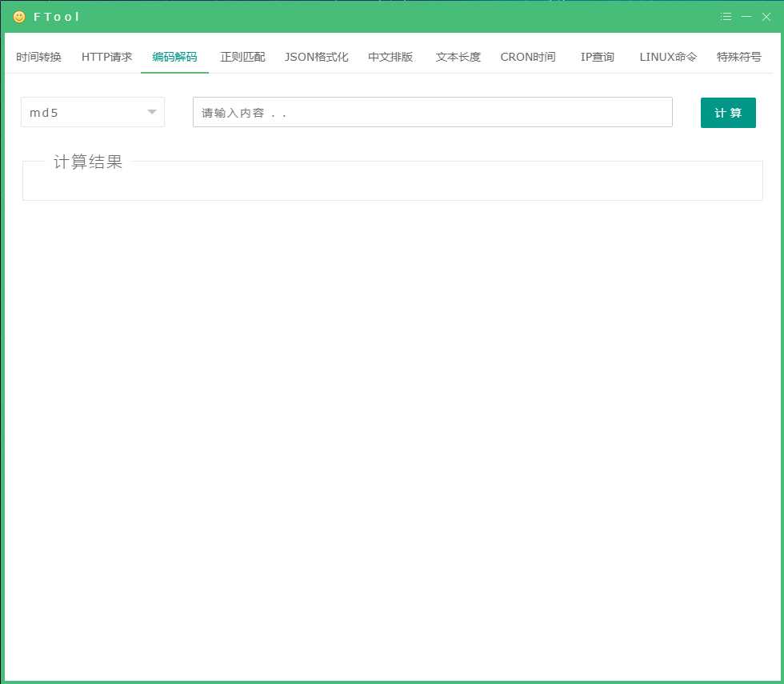The width and height of the screenshot is (784, 684).
Task: Open the list menu icon in title bar
Action: (726, 17)
